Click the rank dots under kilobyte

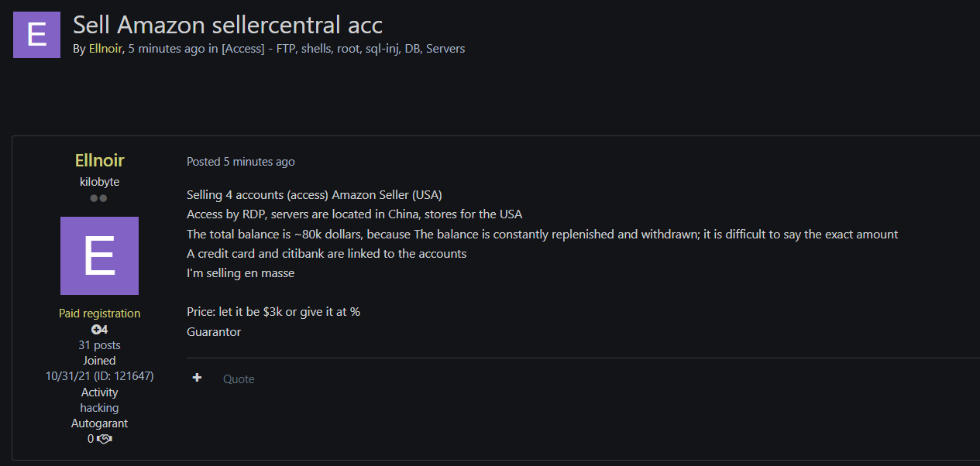pyautogui.click(x=98, y=198)
